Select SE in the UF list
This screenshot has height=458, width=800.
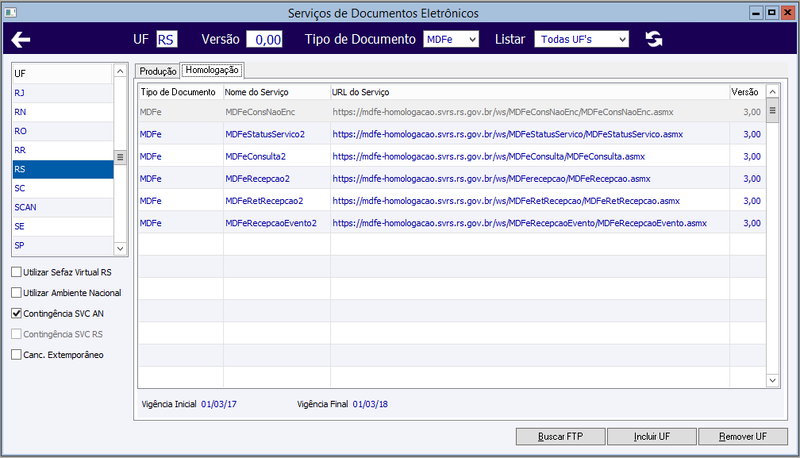pos(63,226)
